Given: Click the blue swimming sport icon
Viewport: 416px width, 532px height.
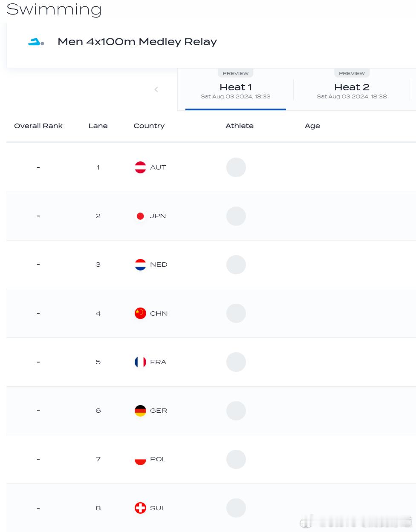Looking at the screenshot, I should pos(36,42).
